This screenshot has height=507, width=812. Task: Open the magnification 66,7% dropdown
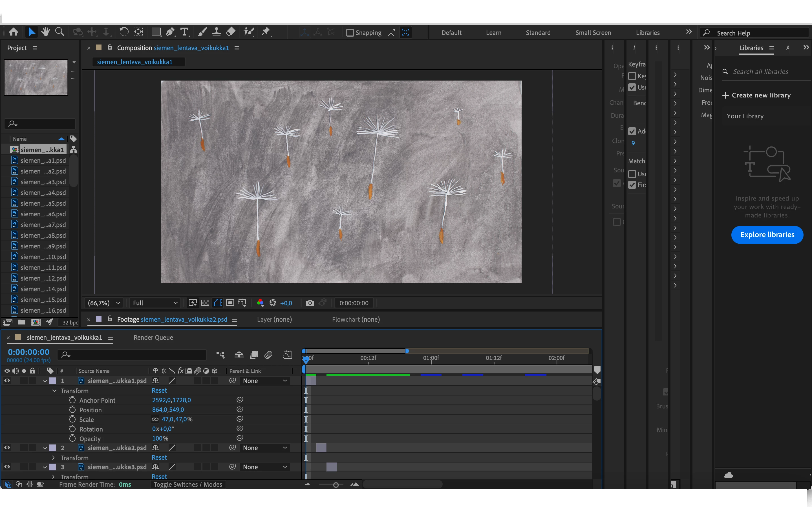pyautogui.click(x=104, y=303)
